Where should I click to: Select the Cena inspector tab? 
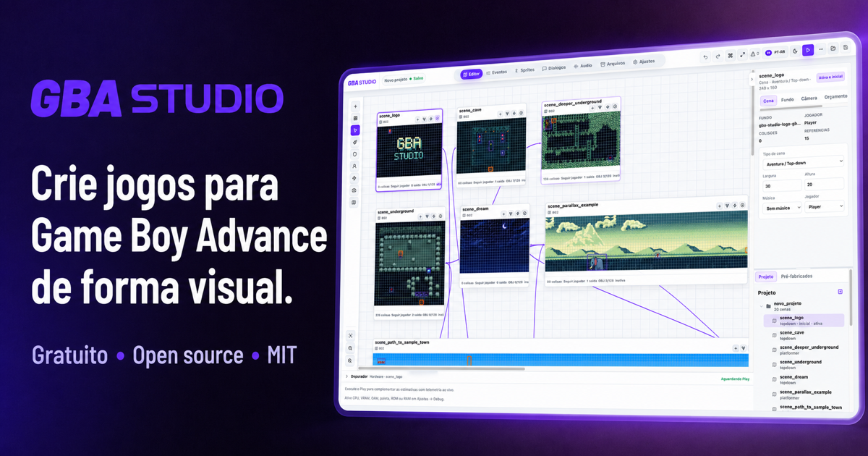769,101
